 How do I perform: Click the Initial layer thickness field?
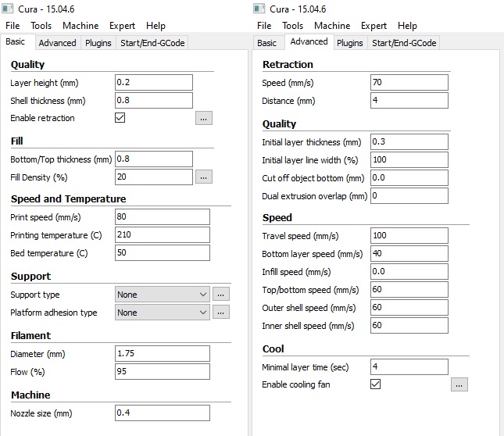pyautogui.click(x=409, y=142)
